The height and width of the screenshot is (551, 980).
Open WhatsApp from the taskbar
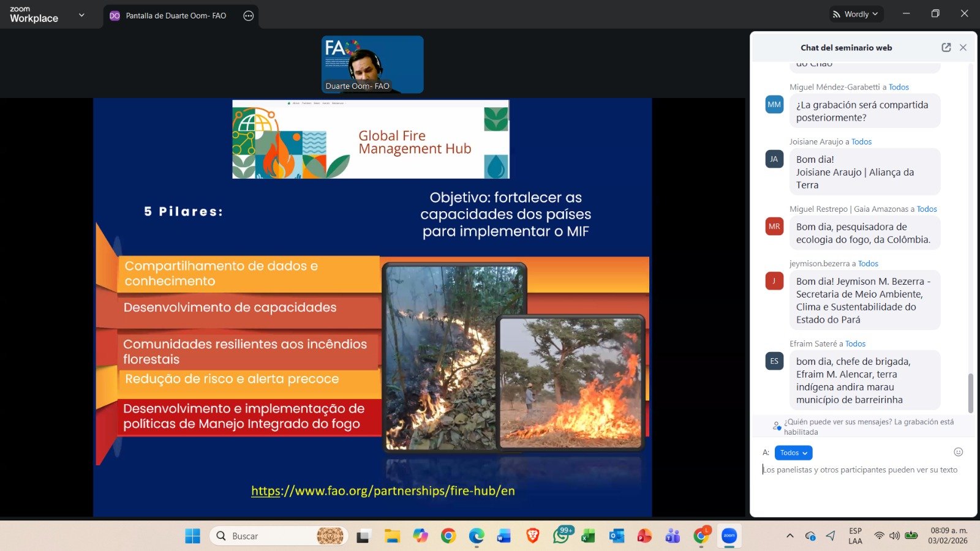coord(560,536)
